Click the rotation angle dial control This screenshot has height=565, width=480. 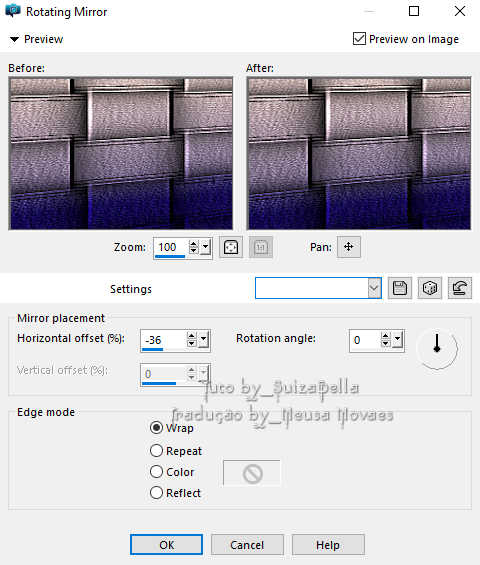(x=437, y=348)
